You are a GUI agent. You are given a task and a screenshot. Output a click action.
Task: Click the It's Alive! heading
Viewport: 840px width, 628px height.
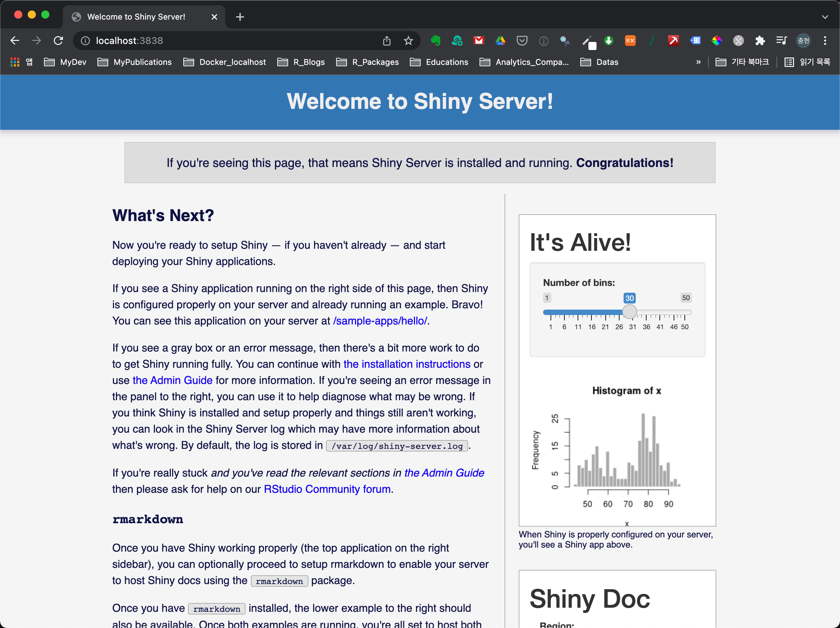(x=580, y=242)
